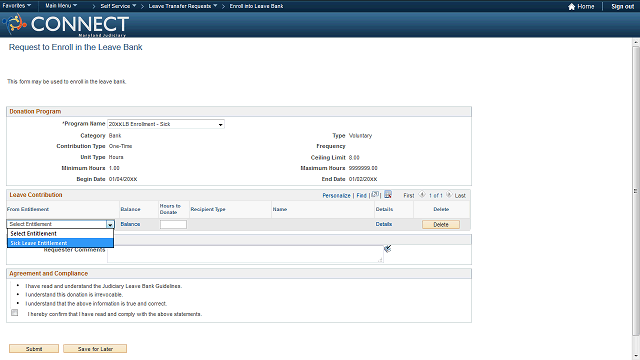640x360 pixels.
Task: Open View All popup window icon
Action: pos(375,195)
